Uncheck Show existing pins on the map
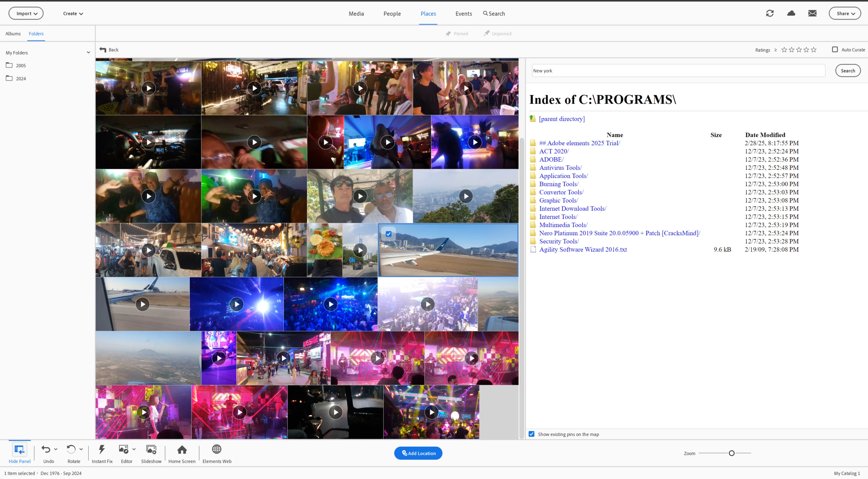 click(531, 434)
